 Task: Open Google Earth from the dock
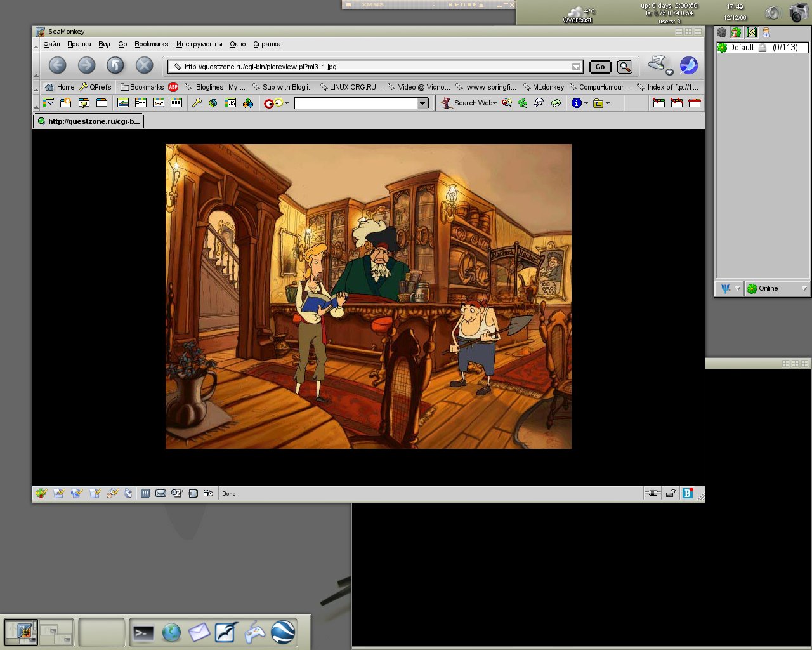283,632
